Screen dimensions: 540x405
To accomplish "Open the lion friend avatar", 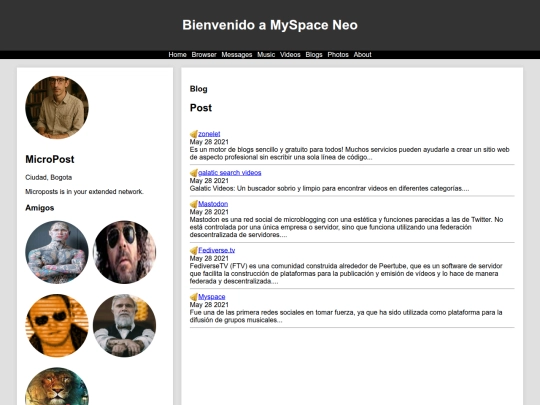I will click(57, 386).
